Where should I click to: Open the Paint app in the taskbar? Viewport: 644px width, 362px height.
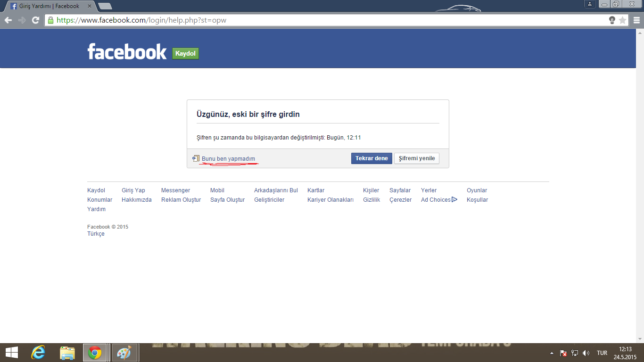coord(124,353)
